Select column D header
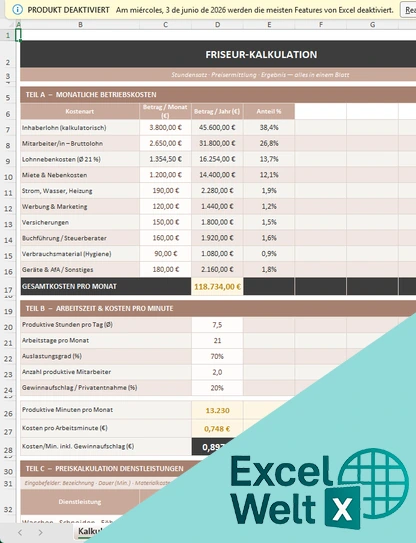Screen dimensions: 416x543 click(x=217, y=25)
